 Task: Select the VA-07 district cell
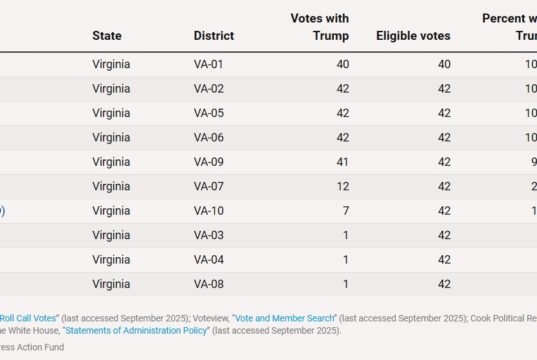click(x=209, y=186)
